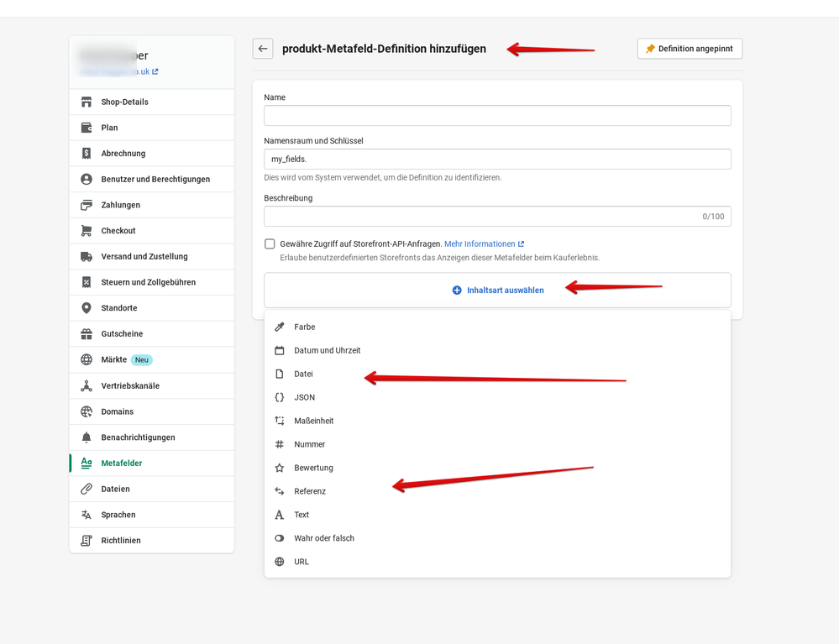This screenshot has width=839, height=644.
Task: Click the Dateien paperclip icon
Action: click(x=86, y=489)
